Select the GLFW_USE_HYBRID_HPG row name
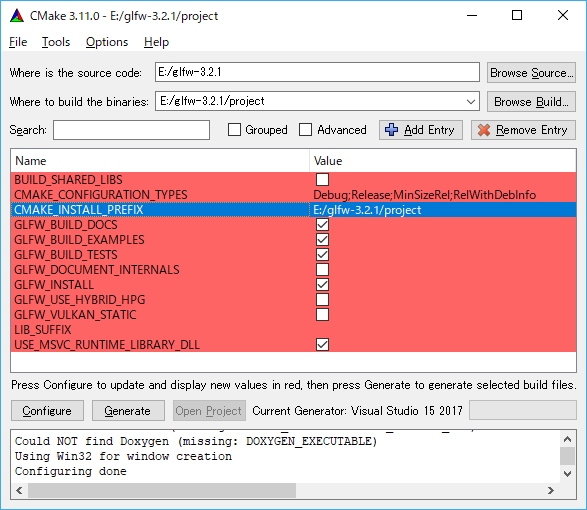This screenshot has width=587, height=510. [x=79, y=300]
